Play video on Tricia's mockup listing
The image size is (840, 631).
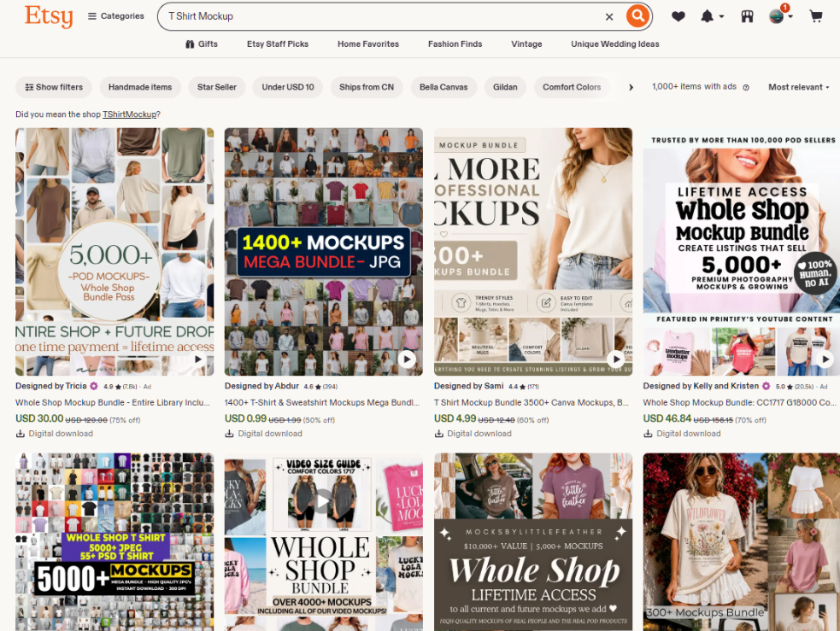click(197, 359)
